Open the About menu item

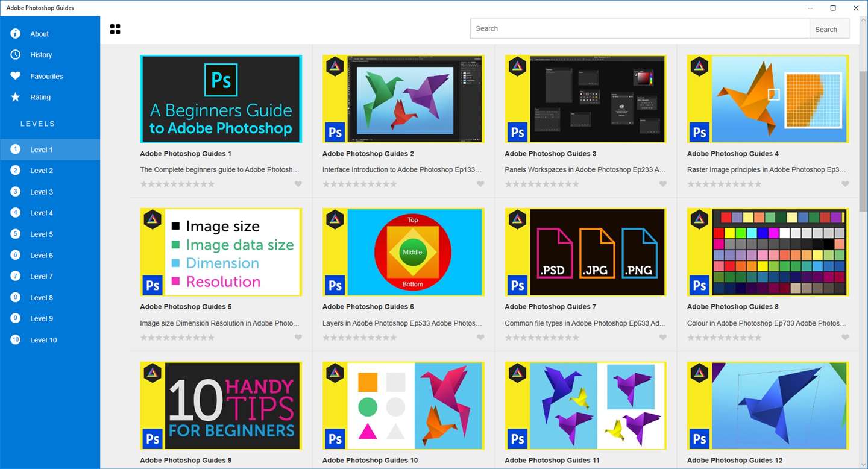pyautogui.click(x=50, y=34)
